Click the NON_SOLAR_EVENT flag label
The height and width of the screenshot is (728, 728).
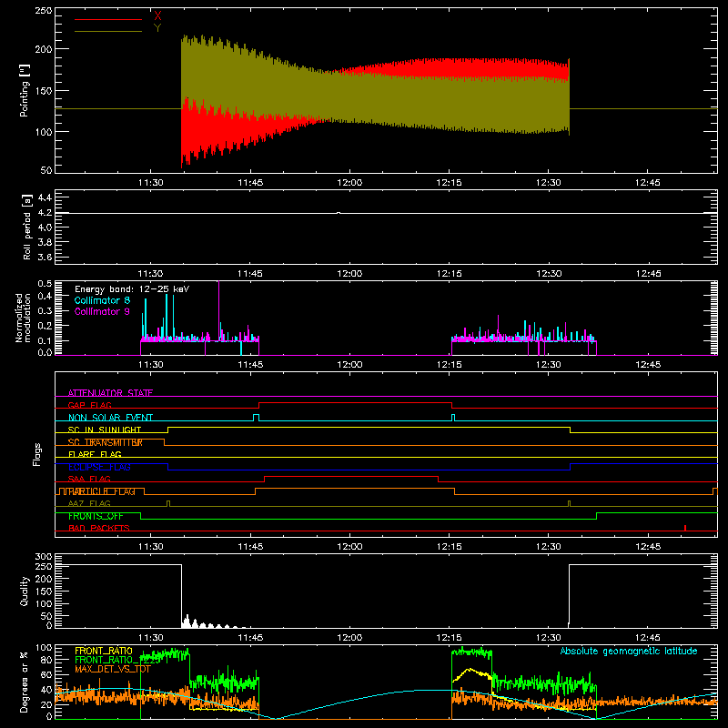click(110, 418)
